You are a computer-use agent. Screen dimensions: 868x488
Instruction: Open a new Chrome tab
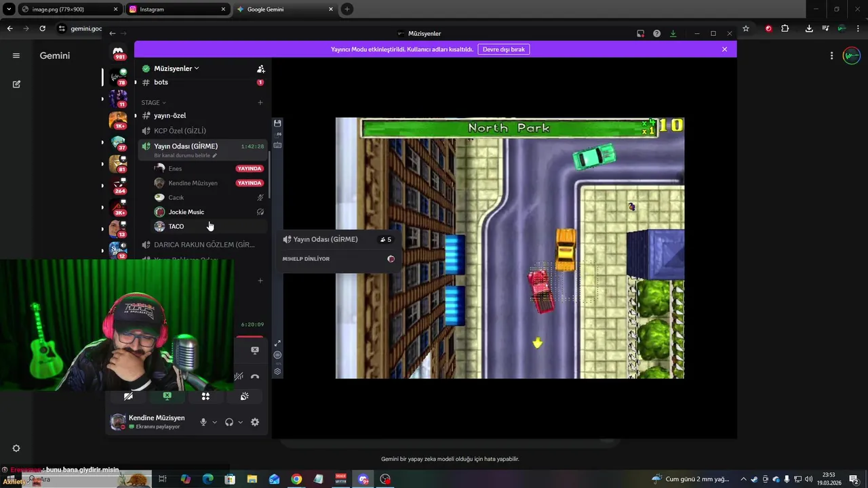[347, 9]
